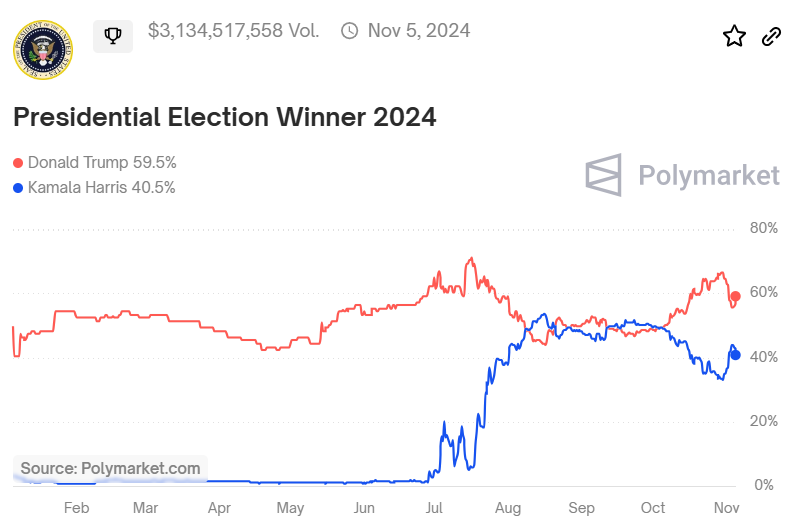This screenshot has height=527, width=798.
Task: Click the Polymarket wordmark text
Action: point(708,177)
